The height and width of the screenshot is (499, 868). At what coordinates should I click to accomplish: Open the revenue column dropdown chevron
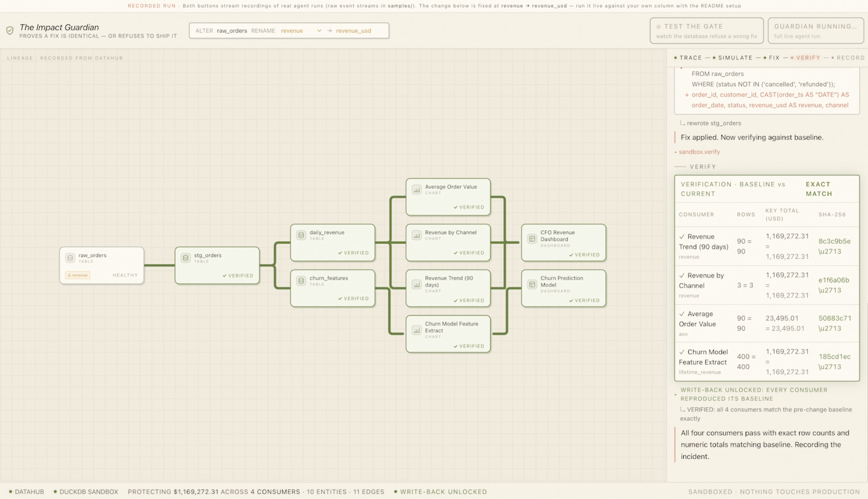pyautogui.click(x=319, y=31)
